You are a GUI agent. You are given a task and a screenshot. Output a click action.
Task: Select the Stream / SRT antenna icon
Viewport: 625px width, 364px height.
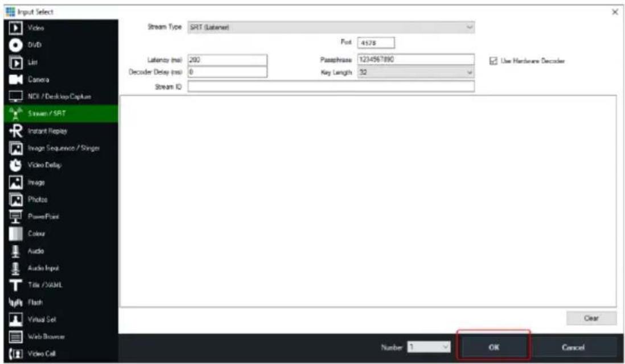(15, 114)
